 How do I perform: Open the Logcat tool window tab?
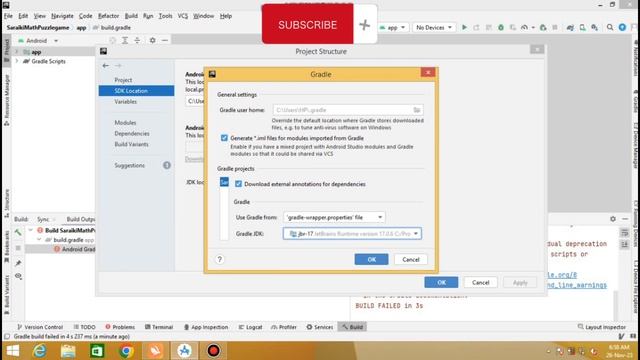click(x=250, y=327)
